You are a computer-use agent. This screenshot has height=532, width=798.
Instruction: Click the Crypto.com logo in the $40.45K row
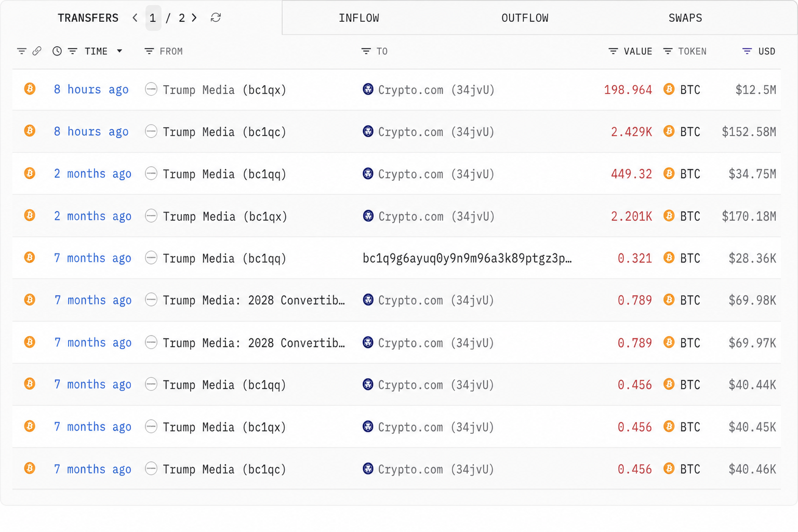click(368, 427)
